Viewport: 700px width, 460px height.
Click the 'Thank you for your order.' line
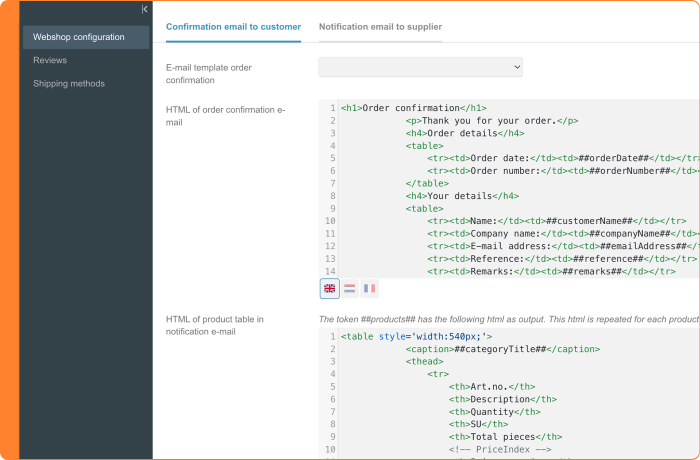(492, 121)
